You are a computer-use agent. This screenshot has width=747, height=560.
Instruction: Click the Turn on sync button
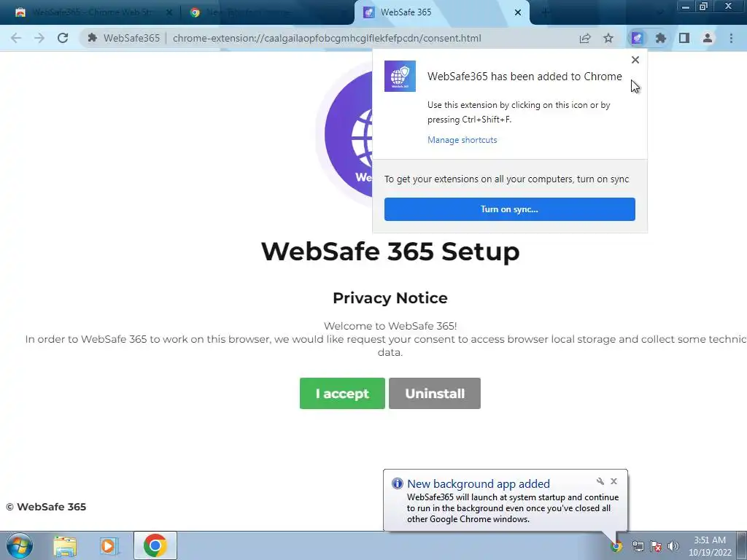[510, 209]
